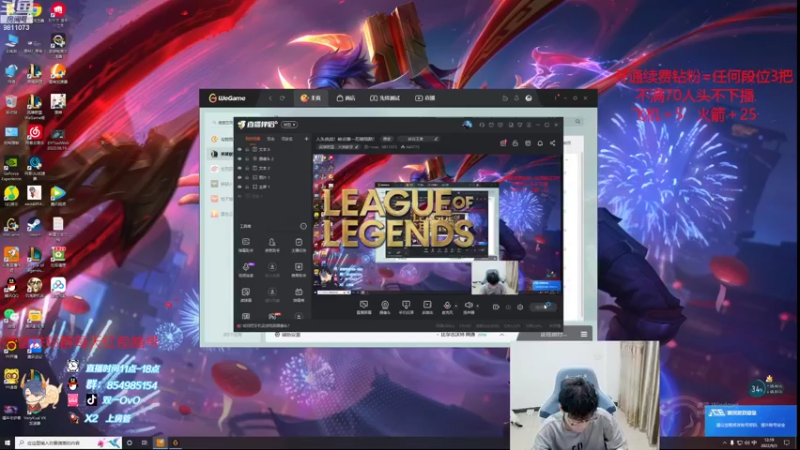800x450 pixels.
Task: Click the icon with red badge above preview
Action: coord(503,143)
